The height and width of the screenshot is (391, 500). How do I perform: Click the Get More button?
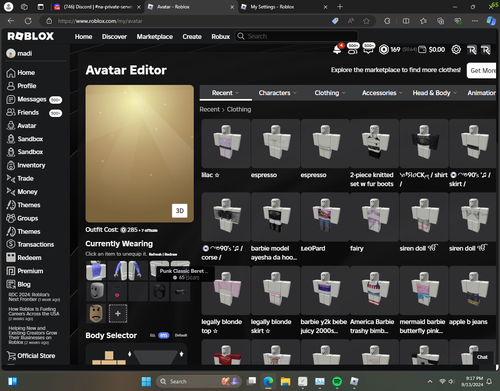[482, 70]
